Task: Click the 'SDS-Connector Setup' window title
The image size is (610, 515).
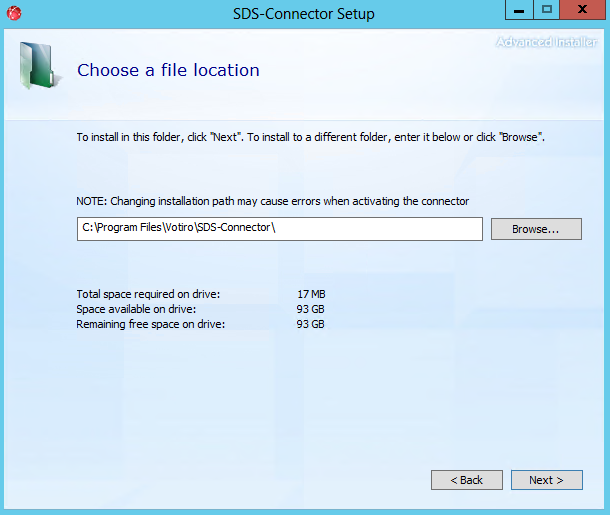Action: (304, 14)
